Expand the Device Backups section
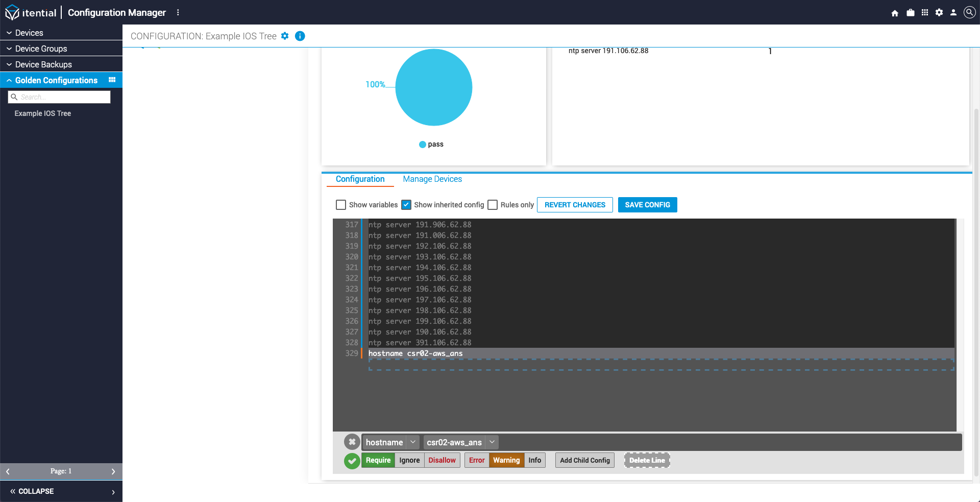Screen dimensions: 980x502 (x=61, y=64)
